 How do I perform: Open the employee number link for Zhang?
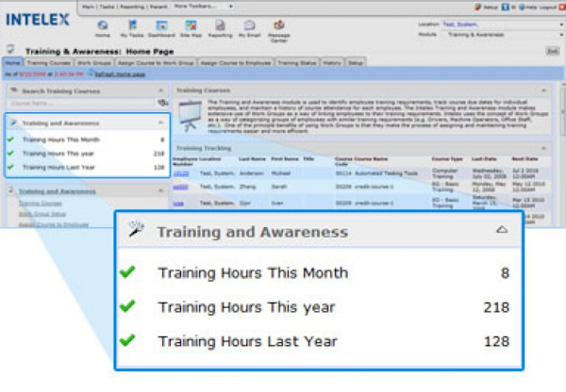tap(180, 187)
